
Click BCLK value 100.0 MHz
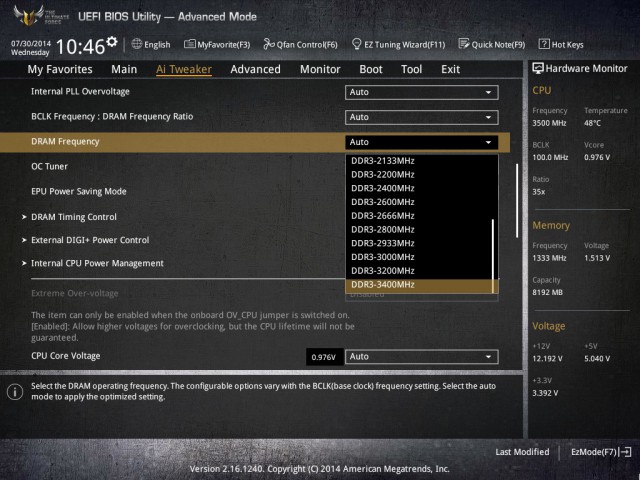tap(550, 157)
